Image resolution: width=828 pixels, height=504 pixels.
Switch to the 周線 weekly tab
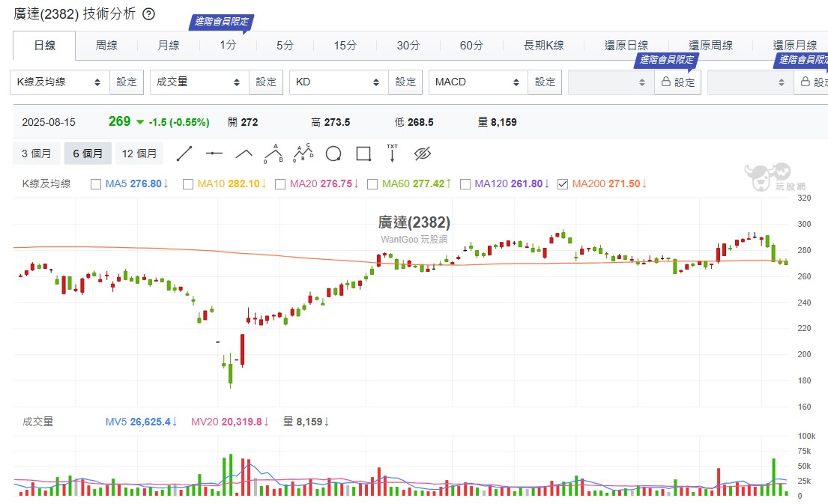[x=106, y=46]
